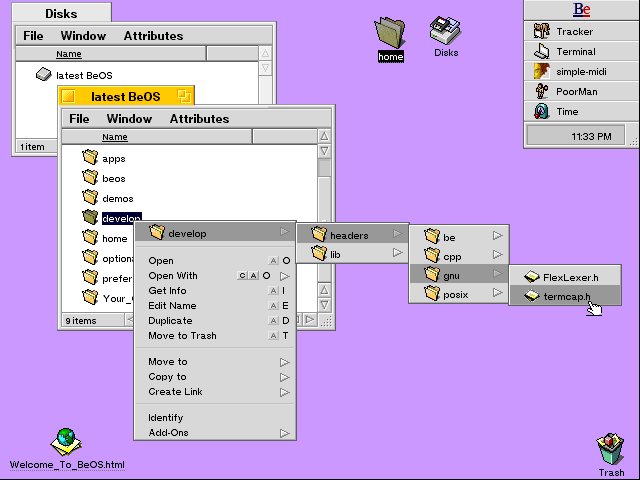Click the cpp folder icon in submenu
The height and width of the screenshot is (480, 640).
coord(431,255)
